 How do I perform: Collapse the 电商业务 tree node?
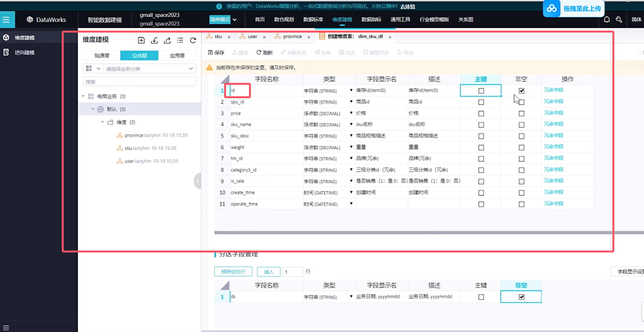[84, 96]
